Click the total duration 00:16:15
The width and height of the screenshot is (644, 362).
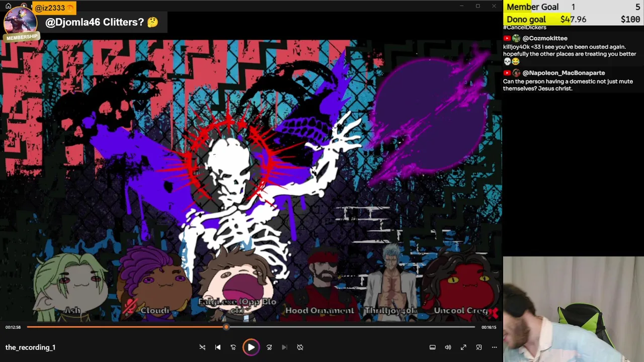click(489, 327)
